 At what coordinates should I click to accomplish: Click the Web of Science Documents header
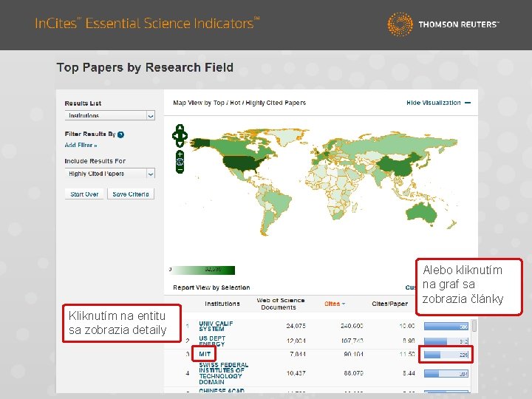(280, 304)
